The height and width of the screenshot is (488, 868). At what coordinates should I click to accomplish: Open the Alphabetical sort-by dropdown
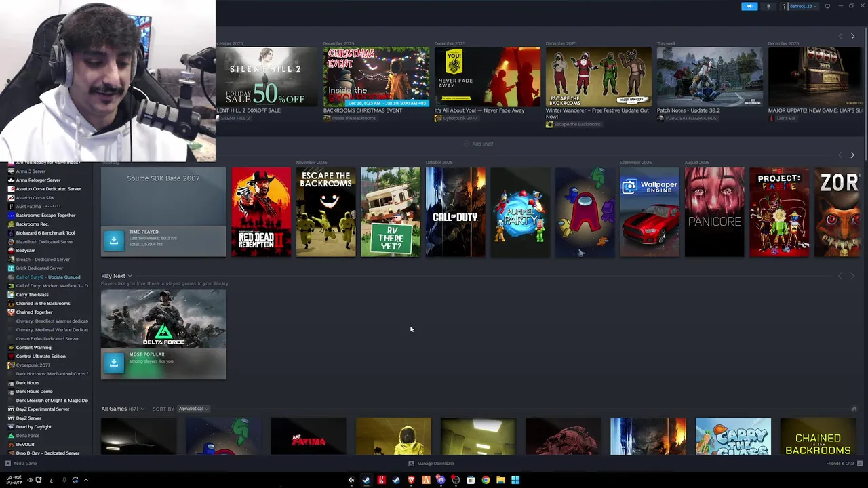[193, 409]
